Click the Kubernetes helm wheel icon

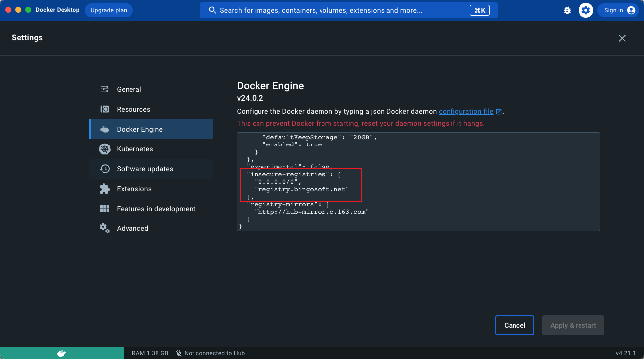[105, 149]
